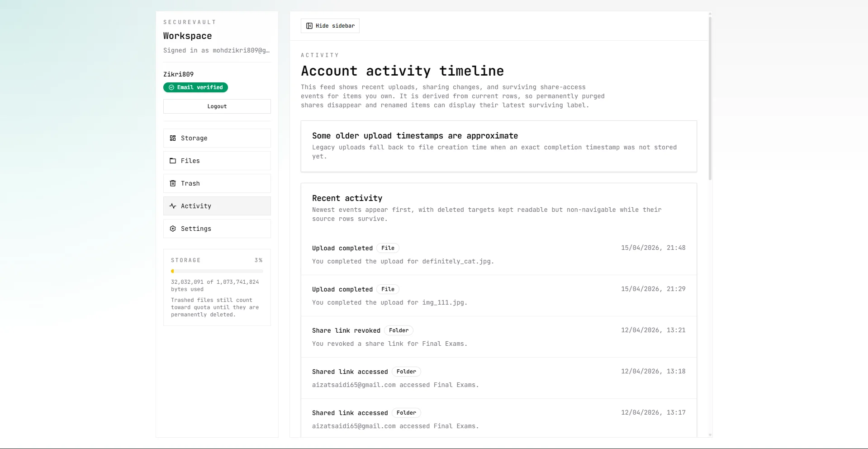Click the "Account activity timeline" heading
The width and height of the screenshot is (868, 449).
(403, 71)
